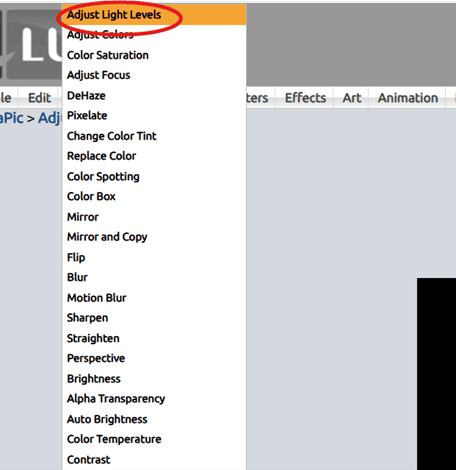Choose Motion Blur menu item
Screen dimensions: 456x470
pyautogui.click(x=154, y=298)
